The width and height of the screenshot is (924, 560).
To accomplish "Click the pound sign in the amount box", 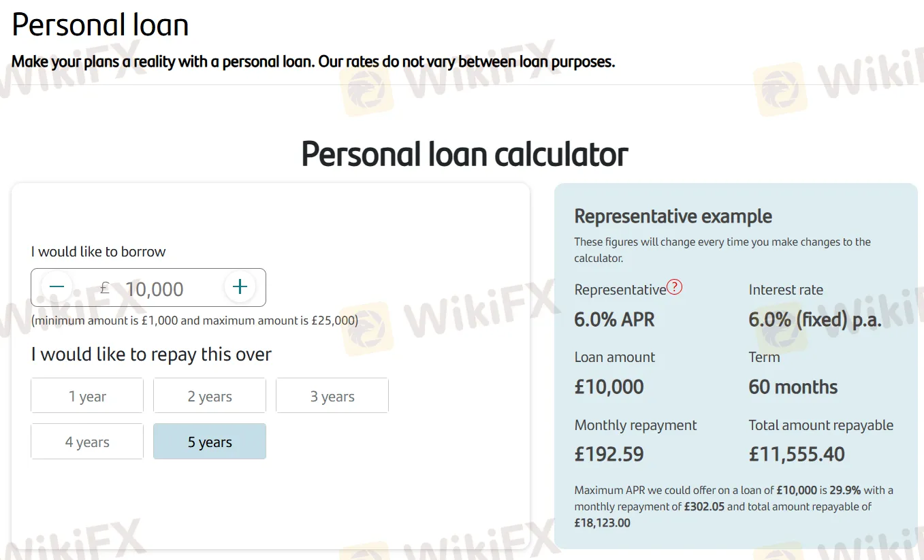I will tap(104, 289).
